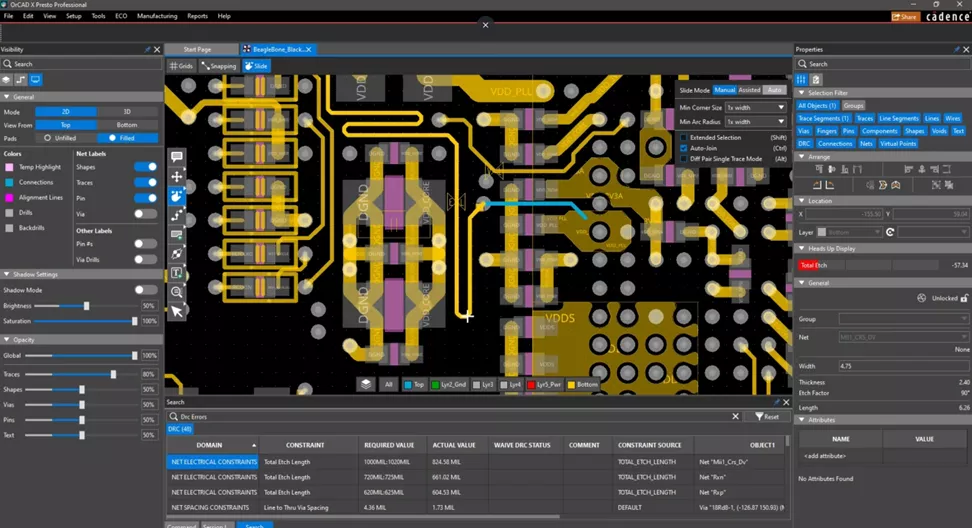This screenshot has width=972, height=528.
Task: Toggle Pin net labels switch
Action: coord(146,198)
